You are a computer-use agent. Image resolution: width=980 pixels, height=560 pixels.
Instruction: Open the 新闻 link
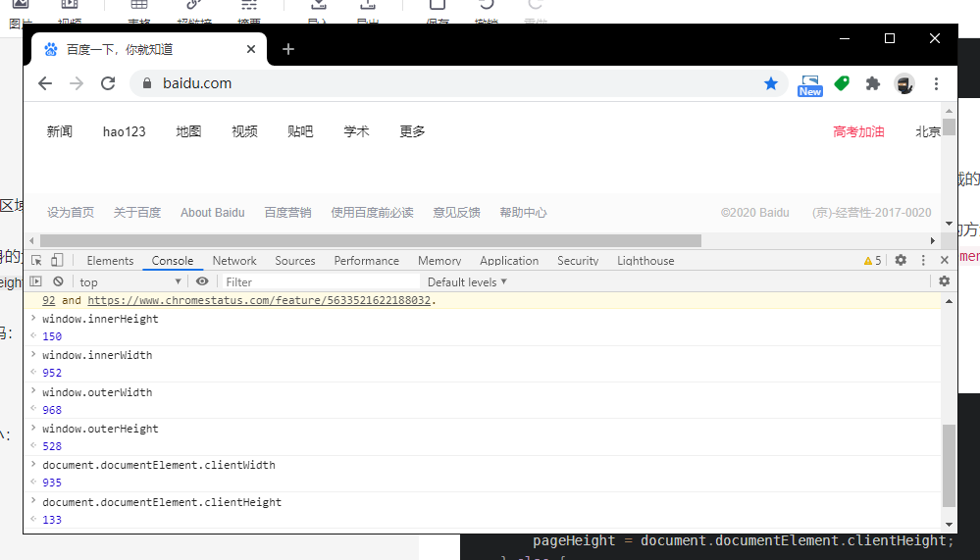[x=60, y=131]
